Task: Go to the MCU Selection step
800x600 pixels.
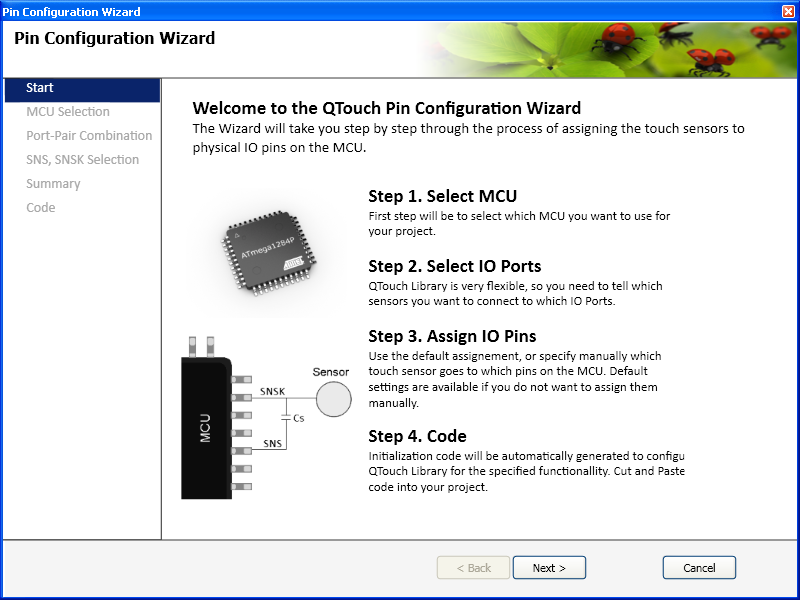Action: [68, 112]
